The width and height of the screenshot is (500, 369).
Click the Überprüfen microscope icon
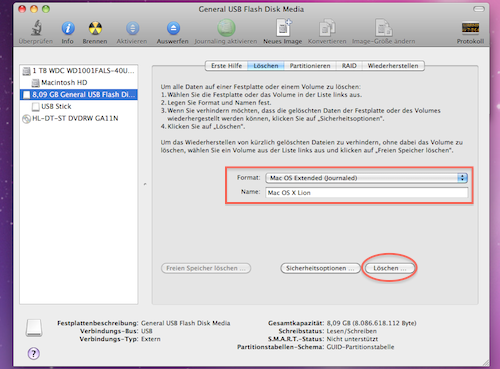[x=36, y=28]
